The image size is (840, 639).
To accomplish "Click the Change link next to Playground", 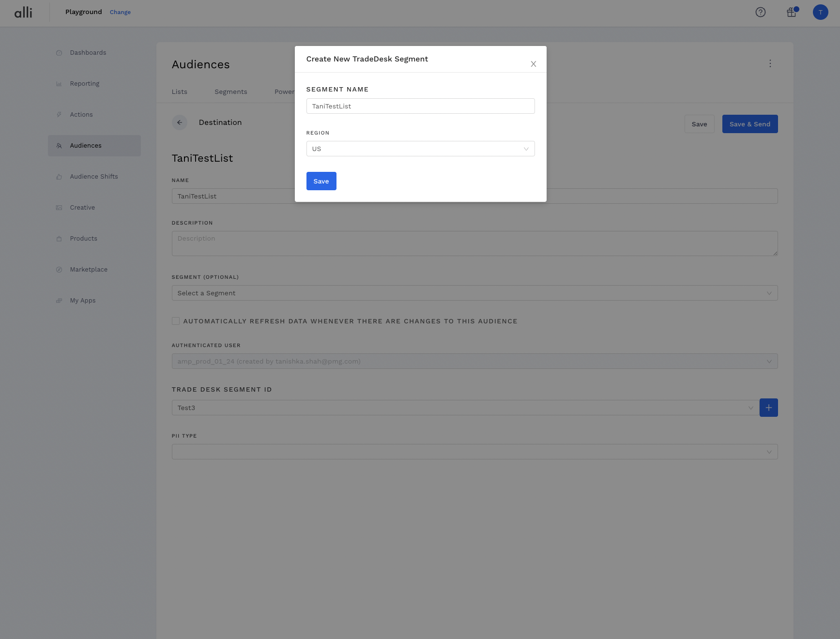I will pos(120,12).
